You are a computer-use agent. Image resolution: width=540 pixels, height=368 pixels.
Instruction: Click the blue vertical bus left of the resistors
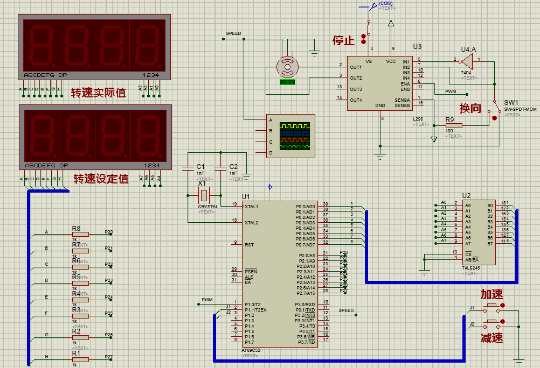[29, 278]
